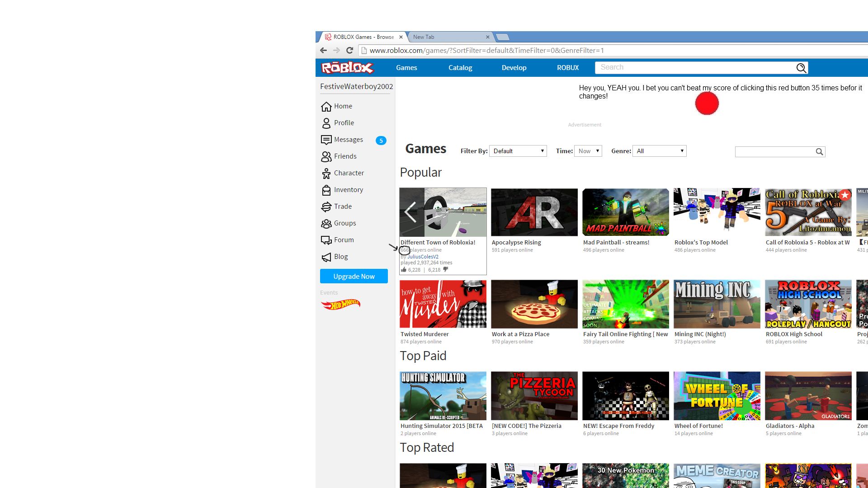Click the Blog megaphone icon
The image size is (868, 488).
click(326, 257)
